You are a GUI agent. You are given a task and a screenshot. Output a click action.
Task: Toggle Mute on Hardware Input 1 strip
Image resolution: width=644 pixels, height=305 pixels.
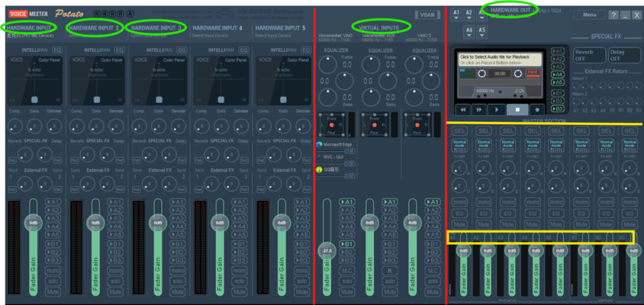coord(53,292)
